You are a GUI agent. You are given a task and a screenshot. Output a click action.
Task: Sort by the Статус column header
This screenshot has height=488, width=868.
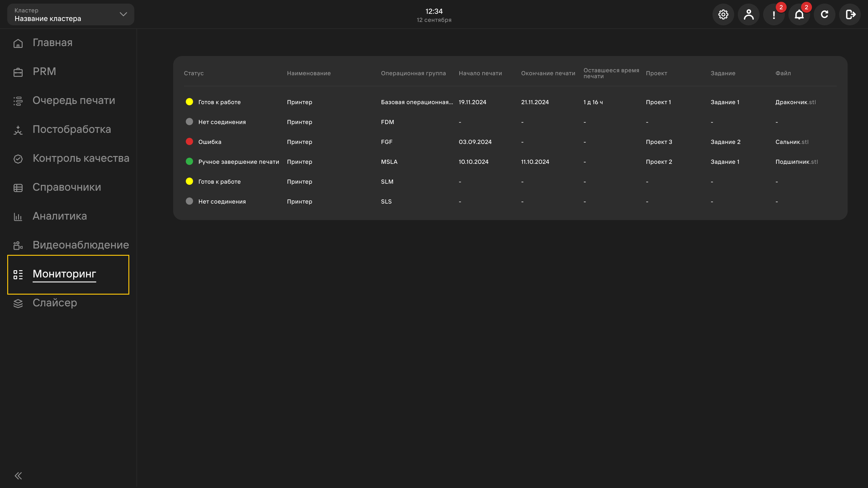point(194,73)
